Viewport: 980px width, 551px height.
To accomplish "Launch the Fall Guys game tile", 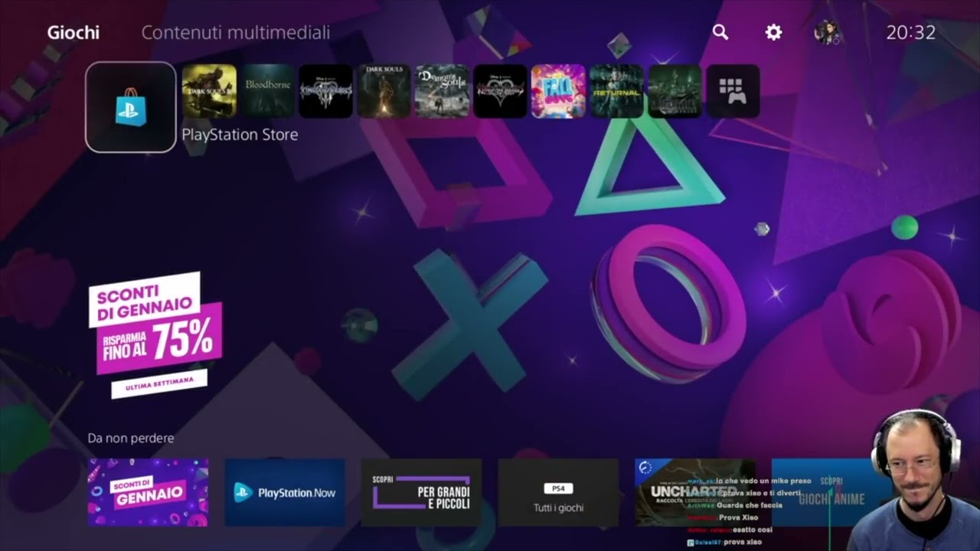I will 558,91.
